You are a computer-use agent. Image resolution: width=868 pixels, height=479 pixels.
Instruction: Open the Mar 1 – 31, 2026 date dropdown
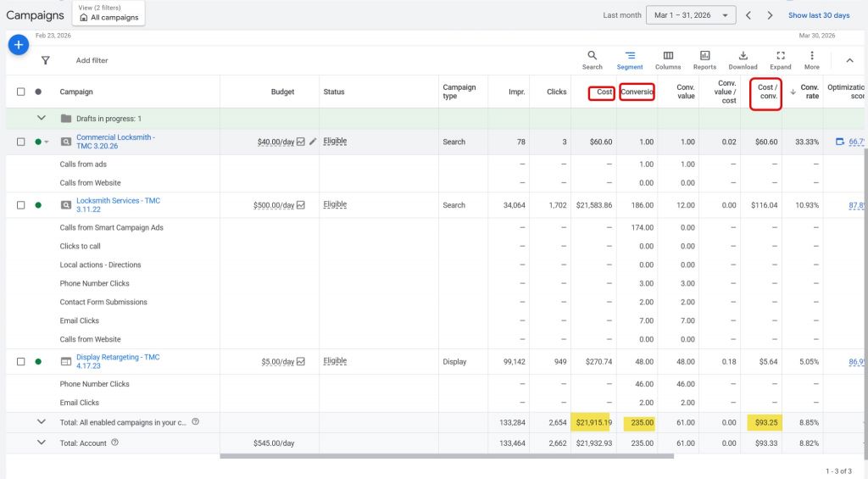(691, 15)
